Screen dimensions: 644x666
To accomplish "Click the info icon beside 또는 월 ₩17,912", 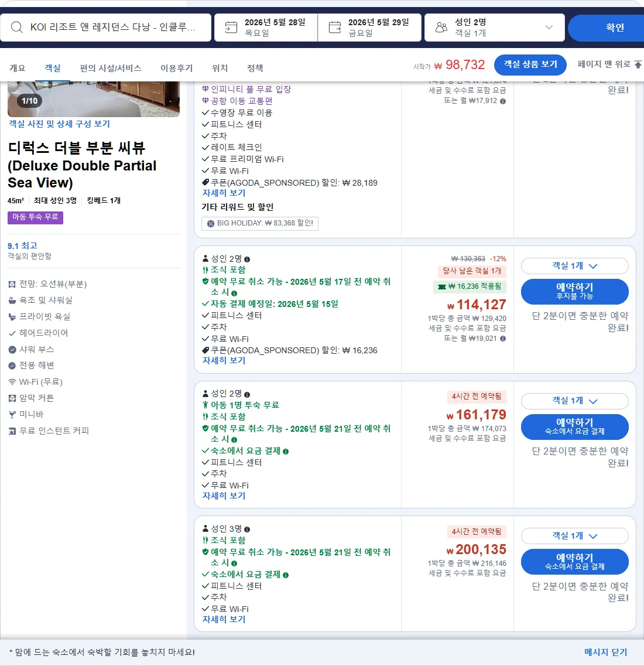I will coord(503,101).
